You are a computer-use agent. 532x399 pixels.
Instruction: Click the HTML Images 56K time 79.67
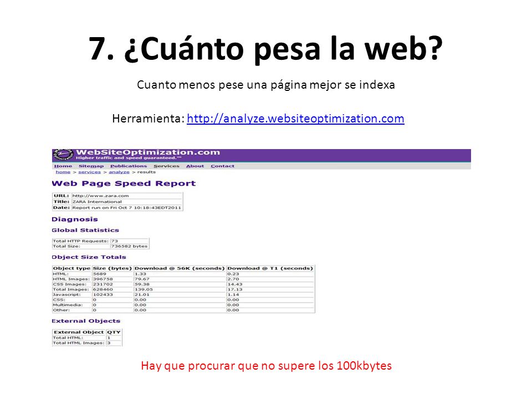tap(142, 279)
